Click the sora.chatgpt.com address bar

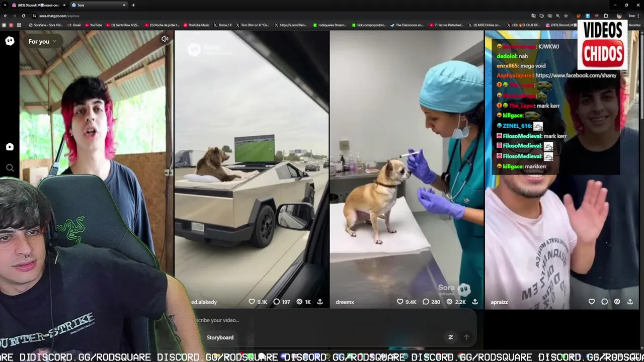59,16
